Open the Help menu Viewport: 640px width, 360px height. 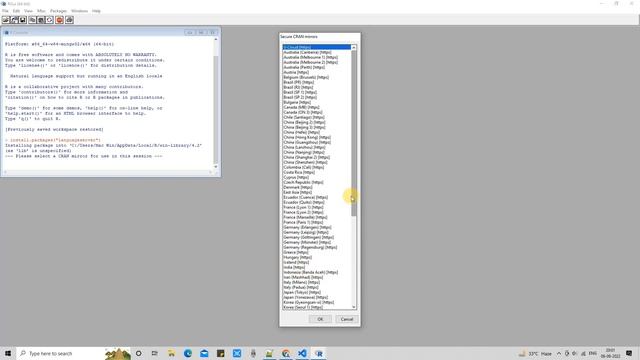(x=96, y=11)
